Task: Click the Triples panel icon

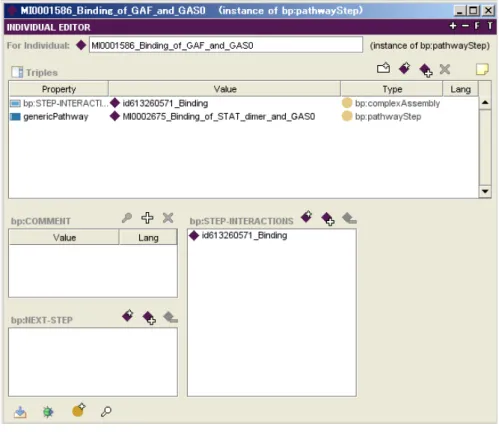Action: click(x=17, y=72)
